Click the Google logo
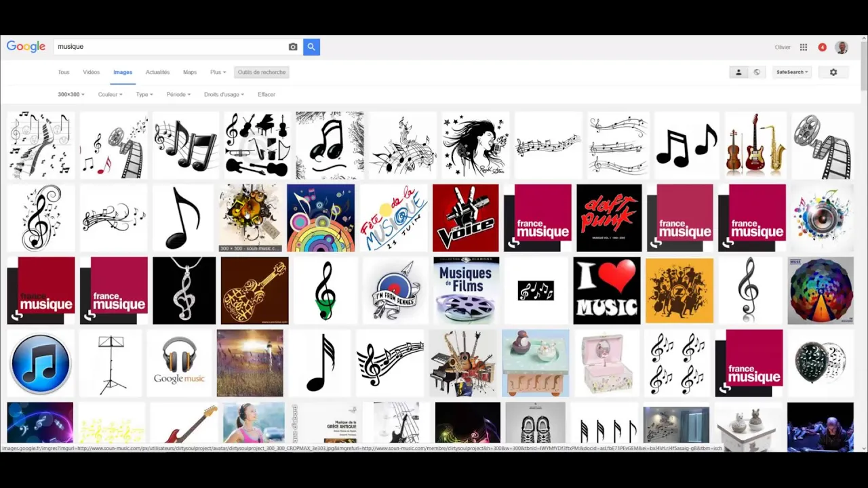 pyautogui.click(x=26, y=47)
